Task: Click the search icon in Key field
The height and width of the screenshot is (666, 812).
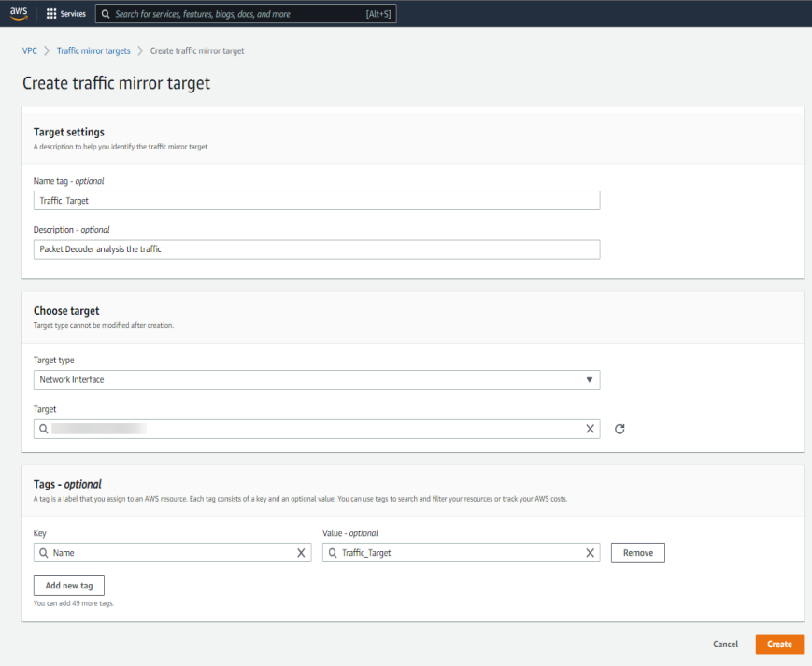Action: [44, 553]
